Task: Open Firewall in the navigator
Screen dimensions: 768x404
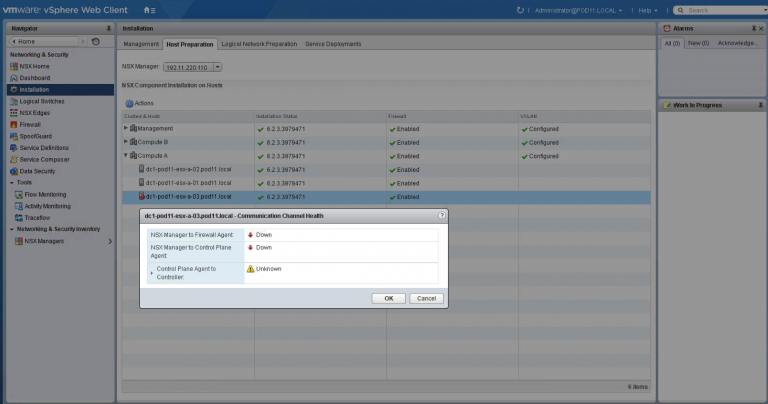Action: point(30,124)
